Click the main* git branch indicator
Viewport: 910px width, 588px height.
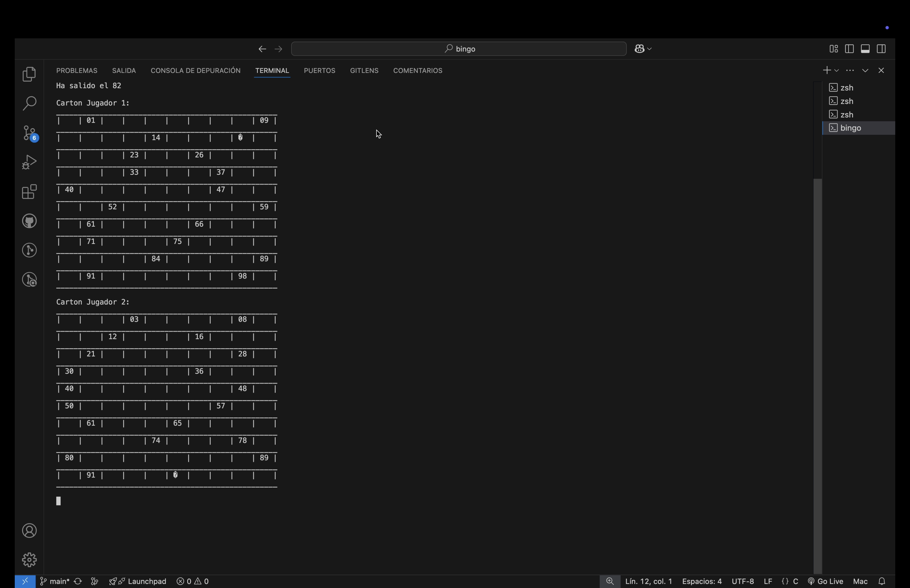[55, 581]
